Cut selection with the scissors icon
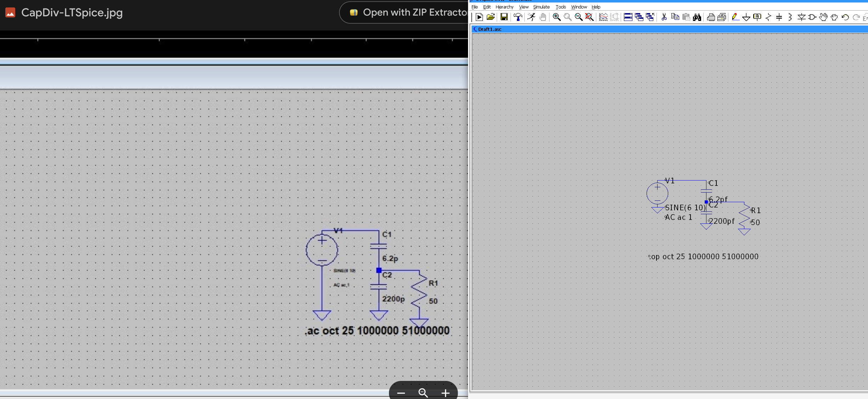868x399 pixels. pyautogui.click(x=664, y=17)
